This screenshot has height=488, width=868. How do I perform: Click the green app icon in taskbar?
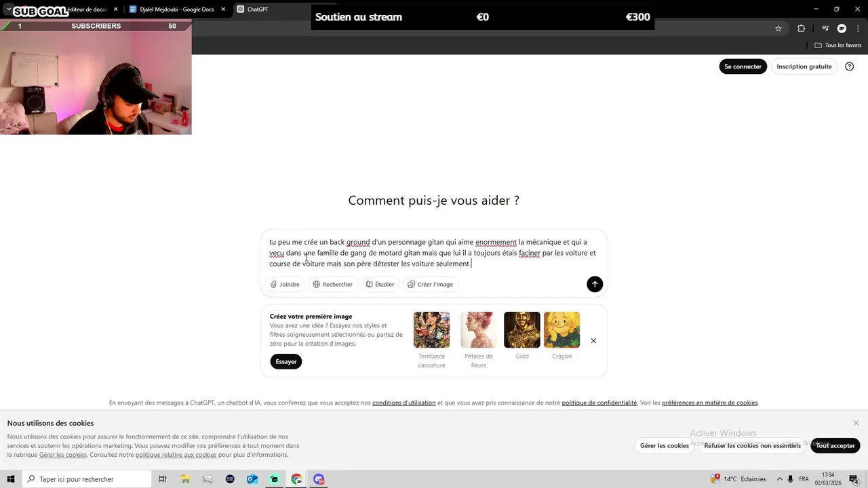(x=274, y=479)
